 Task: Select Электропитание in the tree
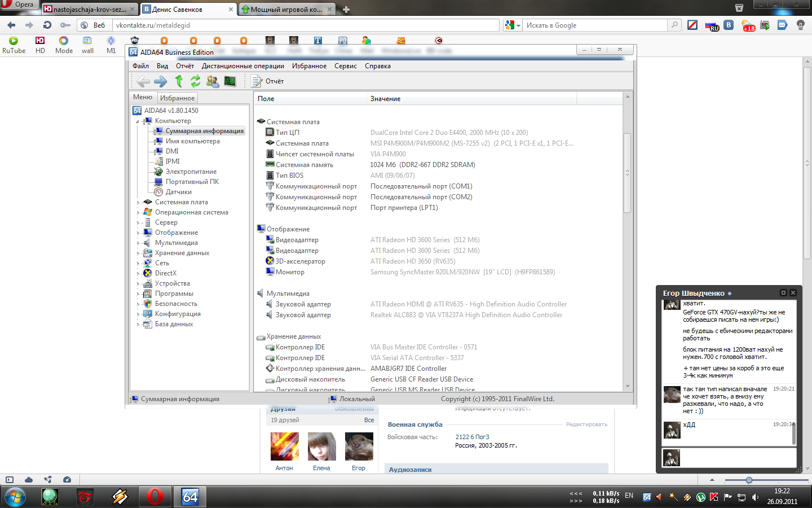tap(191, 172)
